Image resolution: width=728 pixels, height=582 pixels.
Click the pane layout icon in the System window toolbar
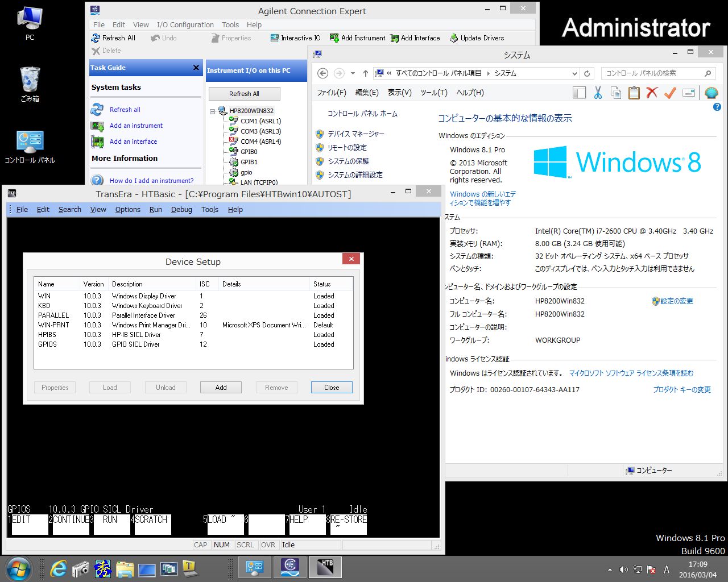(579, 93)
